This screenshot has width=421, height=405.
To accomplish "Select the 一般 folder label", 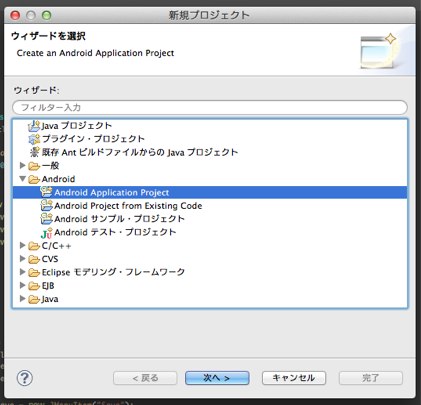I will click(50, 166).
